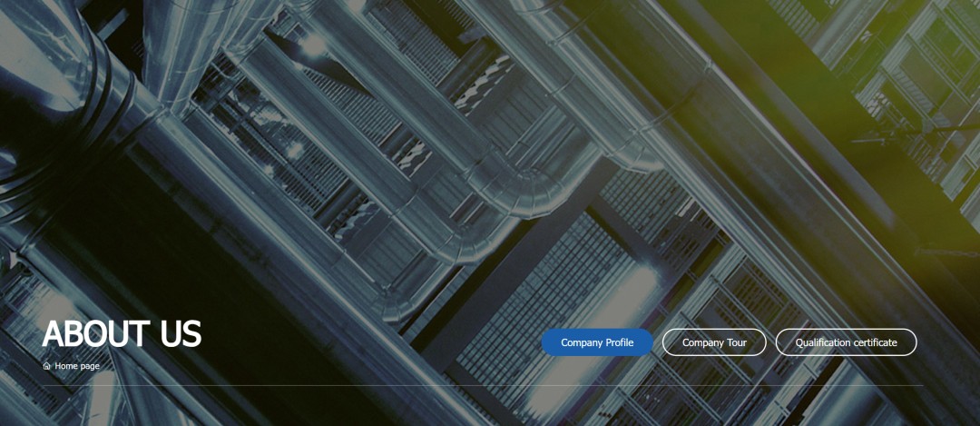Screen dimensions: 980x426
Task: Click the word 'Tour' in the middle button
Action: pos(736,342)
